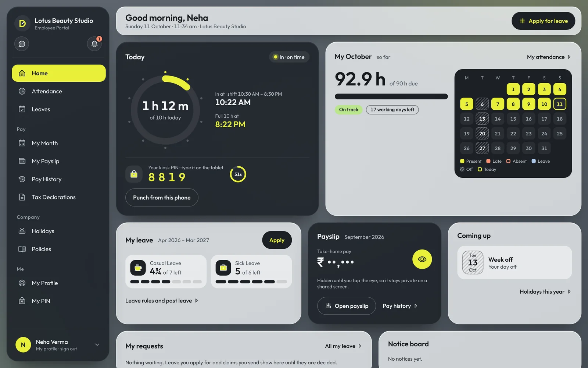Go to Home in sidebar
This screenshot has width=588, height=368.
[x=59, y=73]
